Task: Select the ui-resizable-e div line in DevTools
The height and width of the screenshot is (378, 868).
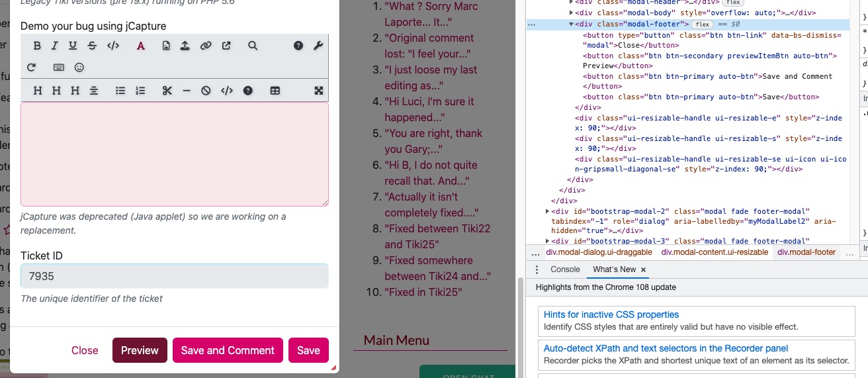Action: pos(708,123)
